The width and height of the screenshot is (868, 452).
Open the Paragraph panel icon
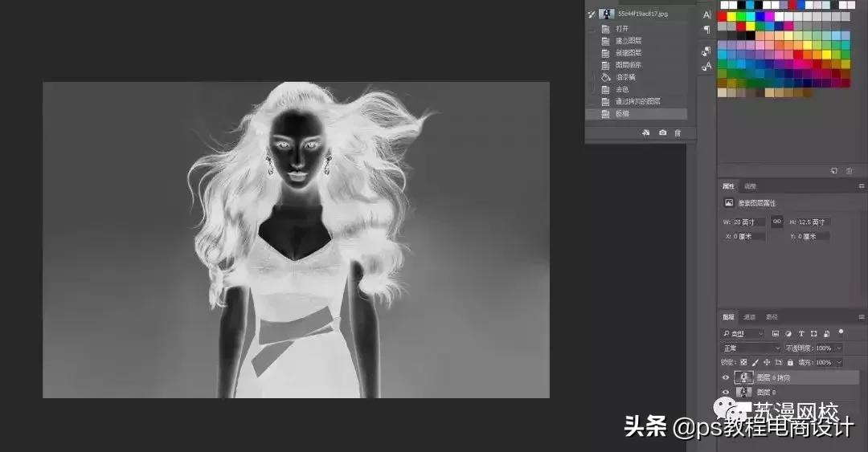click(707, 30)
